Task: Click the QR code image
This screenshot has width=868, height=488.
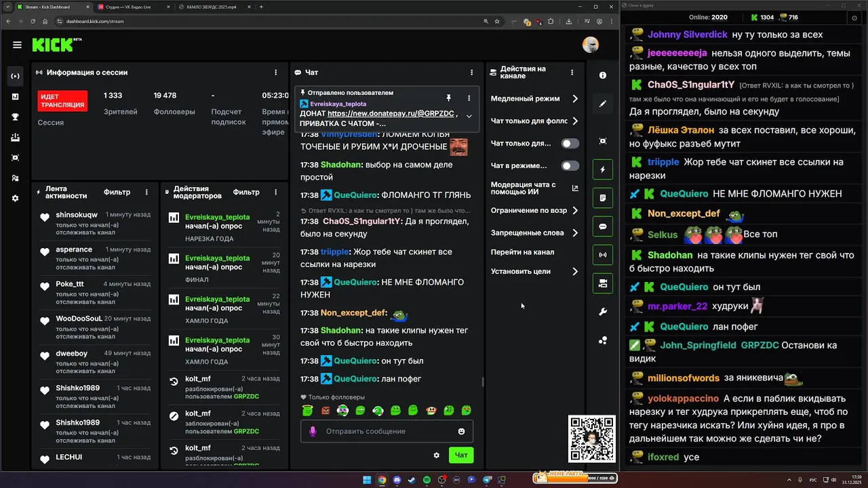Action: pos(592,439)
